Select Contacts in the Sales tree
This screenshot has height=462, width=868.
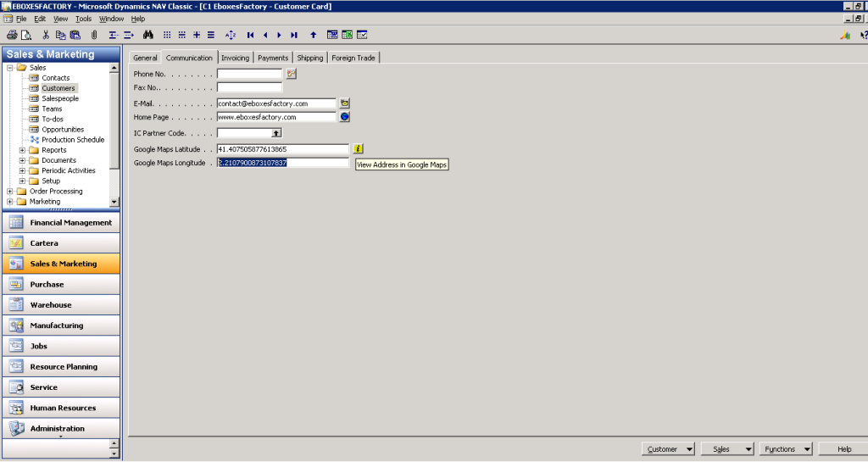[55, 78]
